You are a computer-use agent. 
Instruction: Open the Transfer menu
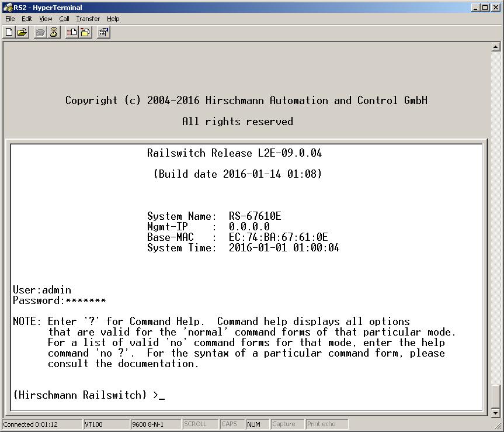pyautogui.click(x=88, y=19)
